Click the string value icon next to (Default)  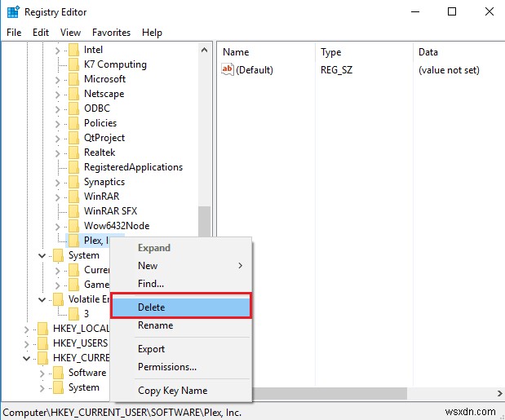point(228,69)
